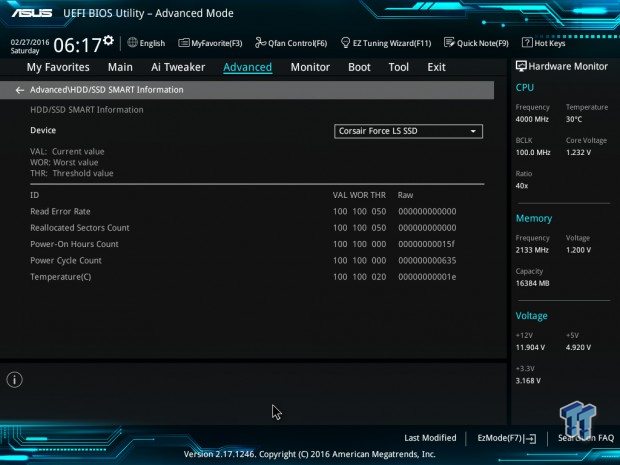Click the Advanced\HDD/SSD SMART Information breadcrumb
This screenshot has height=465, width=620.
click(x=107, y=90)
